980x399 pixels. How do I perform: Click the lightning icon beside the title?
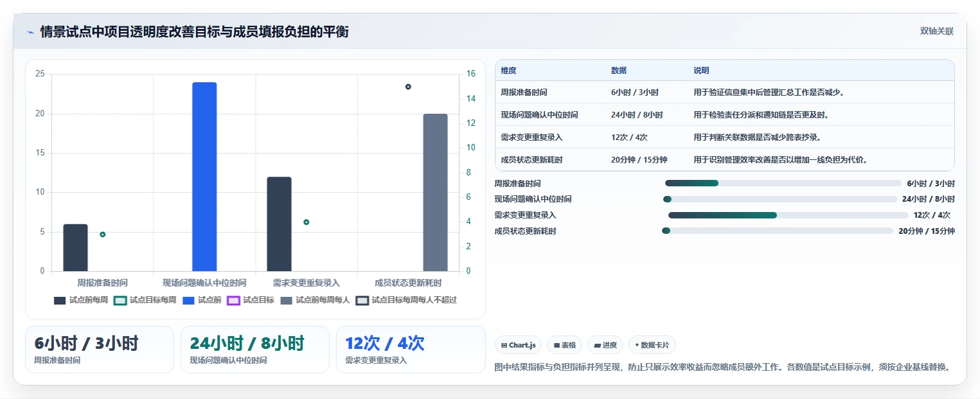(30, 32)
